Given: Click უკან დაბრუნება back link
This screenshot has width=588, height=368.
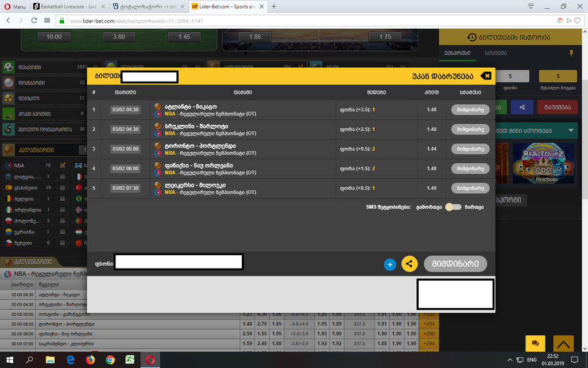Looking at the screenshot, I should 443,76.
